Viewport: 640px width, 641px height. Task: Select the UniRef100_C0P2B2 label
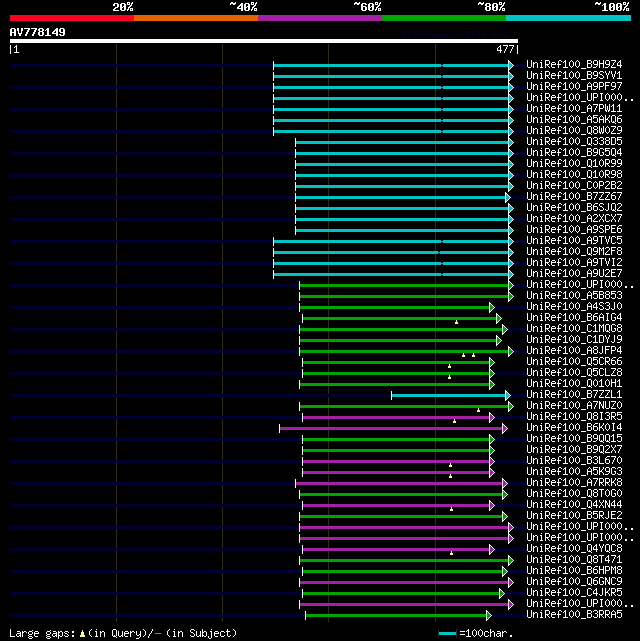coord(574,186)
